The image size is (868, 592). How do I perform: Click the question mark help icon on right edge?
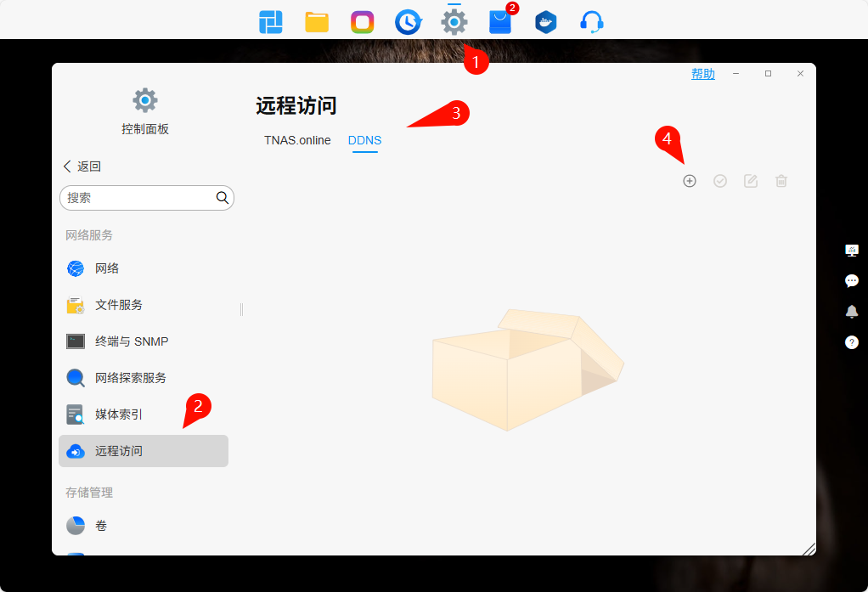coord(852,342)
